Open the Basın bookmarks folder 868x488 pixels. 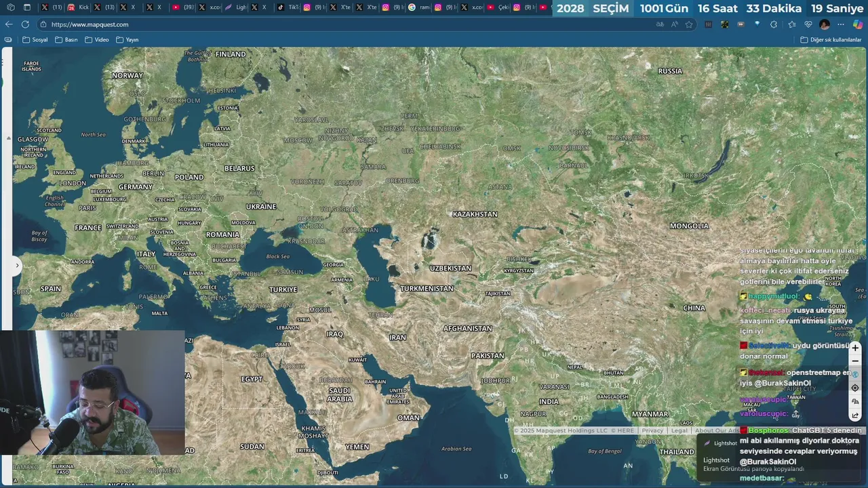pos(66,40)
